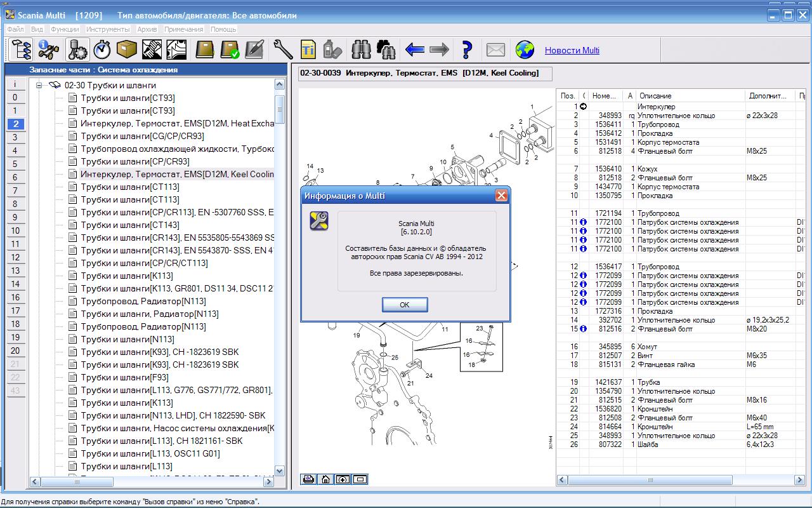The height and width of the screenshot is (508, 812).
Task: Open the Вид menu
Action: point(37,29)
